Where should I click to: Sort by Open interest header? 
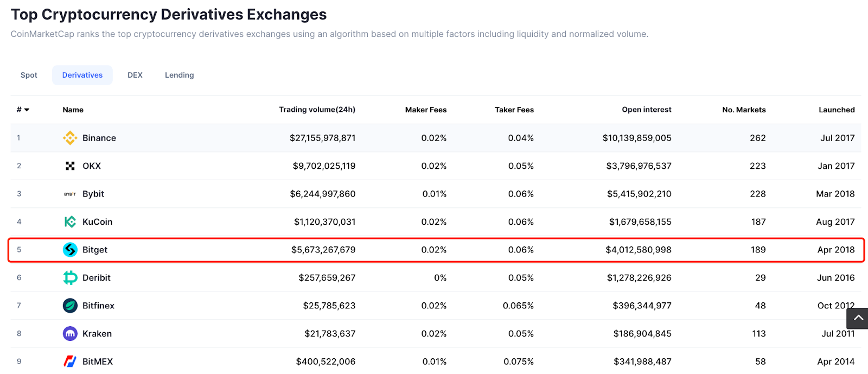click(x=647, y=110)
